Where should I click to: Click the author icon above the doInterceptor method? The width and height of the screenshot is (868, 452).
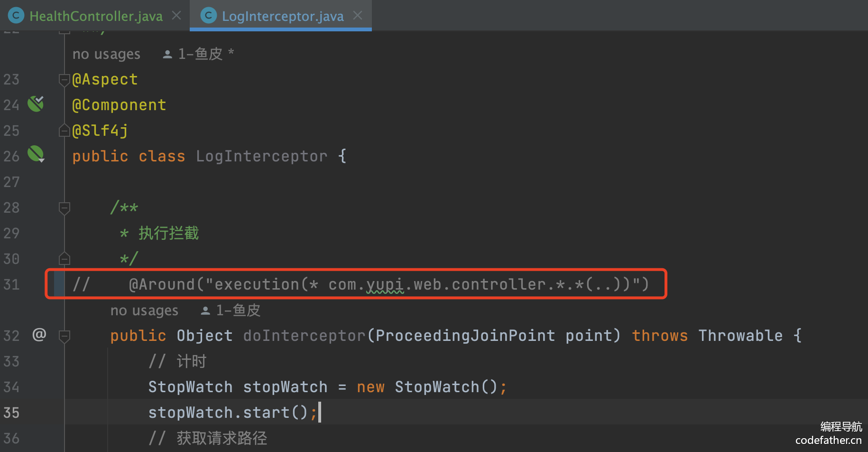click(x=205, y=311)
